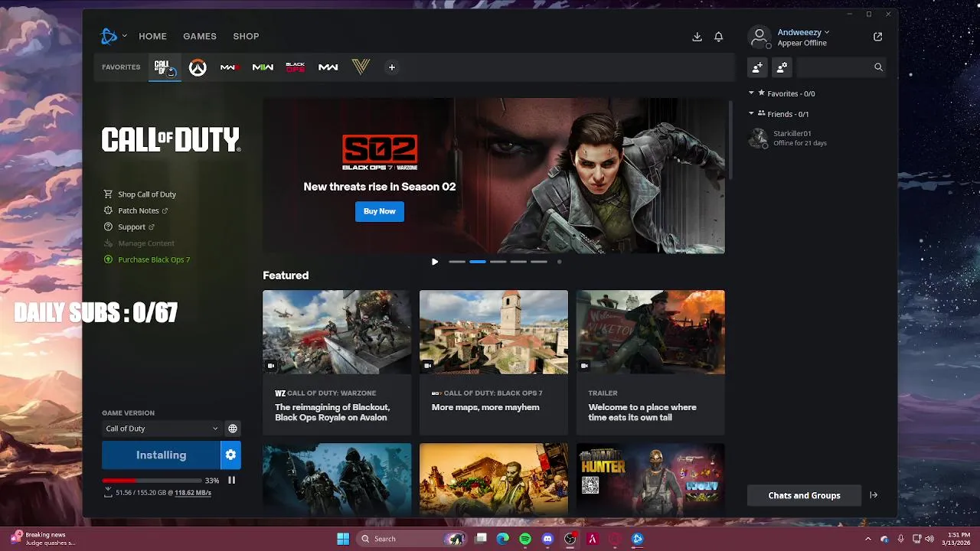Collapse the Friends - 0/1 group
Viewport: 980px width, 551px height.
click(x=751, y=114)
